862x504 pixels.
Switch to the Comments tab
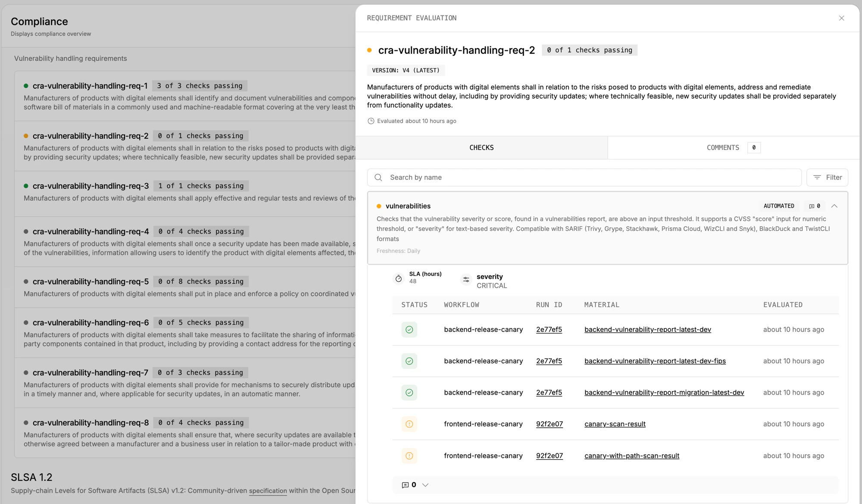734,148
